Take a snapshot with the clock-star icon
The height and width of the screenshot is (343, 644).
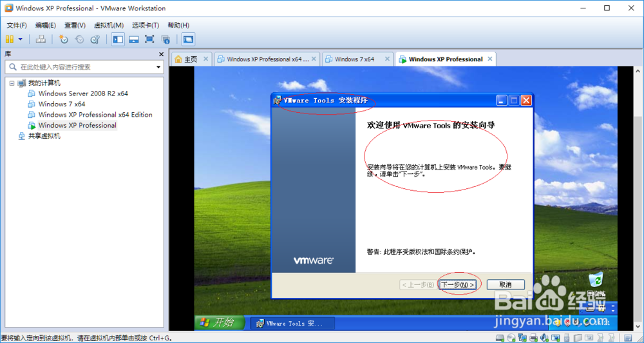(63, 39)
